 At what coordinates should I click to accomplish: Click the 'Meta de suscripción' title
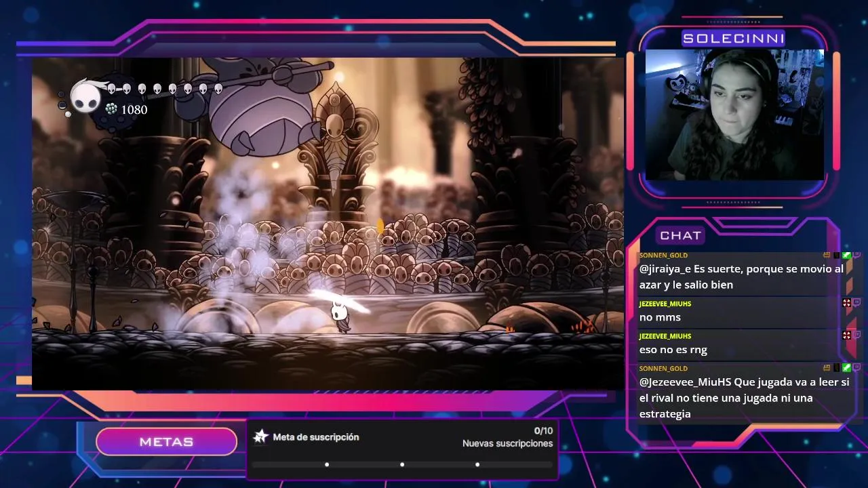point(316,437)
